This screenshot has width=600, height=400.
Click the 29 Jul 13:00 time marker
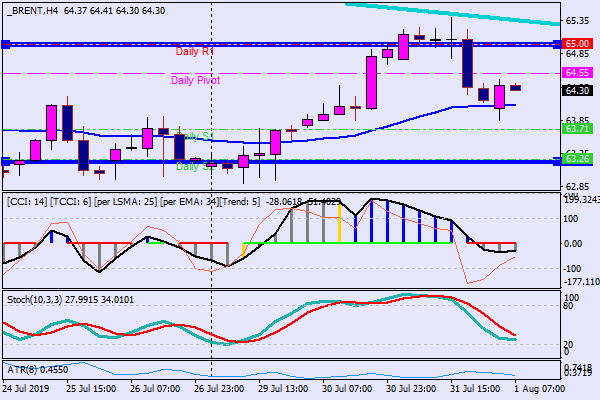pos(283,387)
